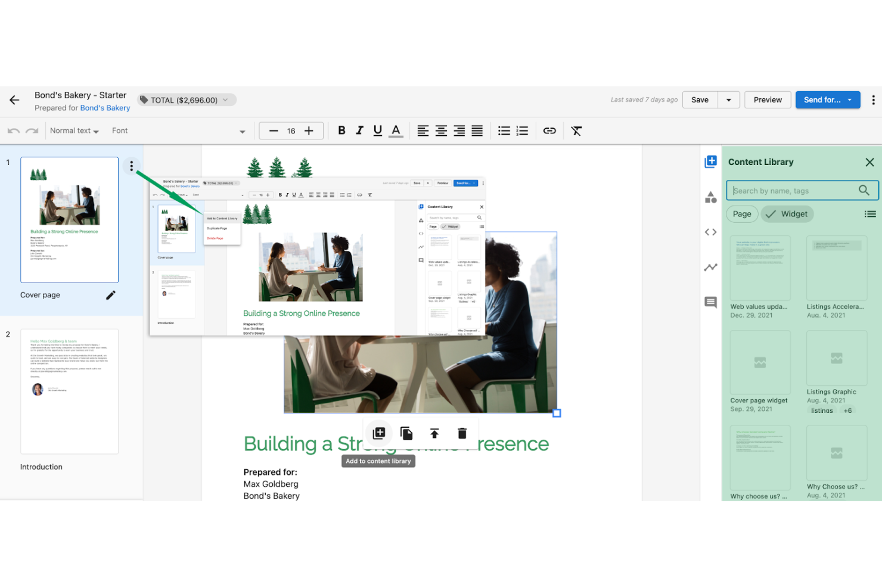The width and height of the screenshot is (882, 588).
Task: Clear formatting with the formatting-removal icon
Action: coord(576,130)
